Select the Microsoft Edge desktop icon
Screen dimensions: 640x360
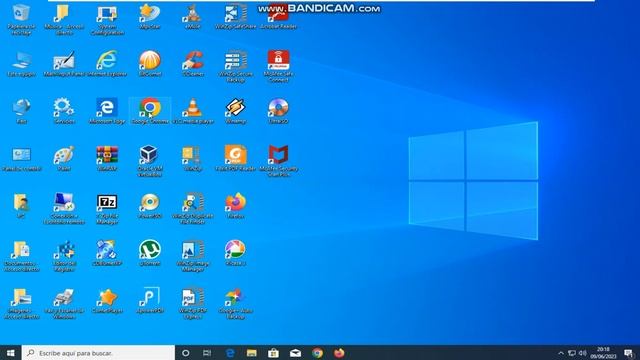click(x=107, y=111)
